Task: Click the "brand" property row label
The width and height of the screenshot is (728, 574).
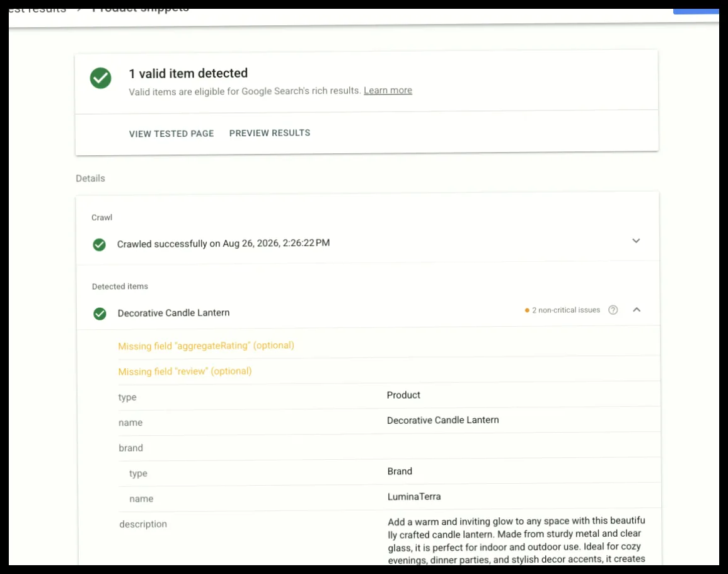Action: click(x=131, y=448)
